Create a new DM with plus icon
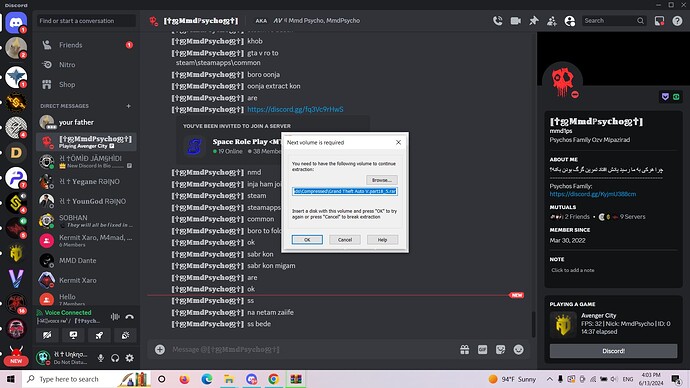 pos(128,106)
